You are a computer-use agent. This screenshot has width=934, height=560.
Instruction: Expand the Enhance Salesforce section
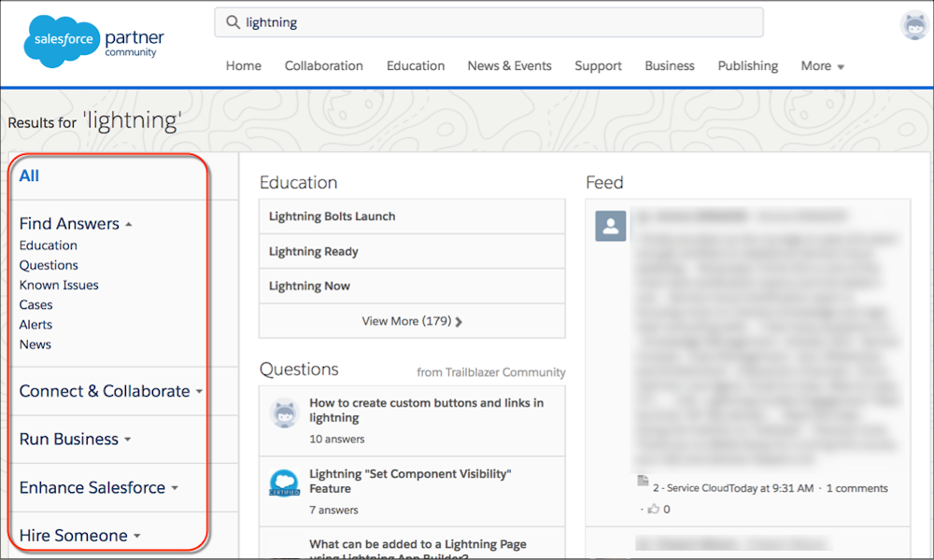[x=99, y=488]
